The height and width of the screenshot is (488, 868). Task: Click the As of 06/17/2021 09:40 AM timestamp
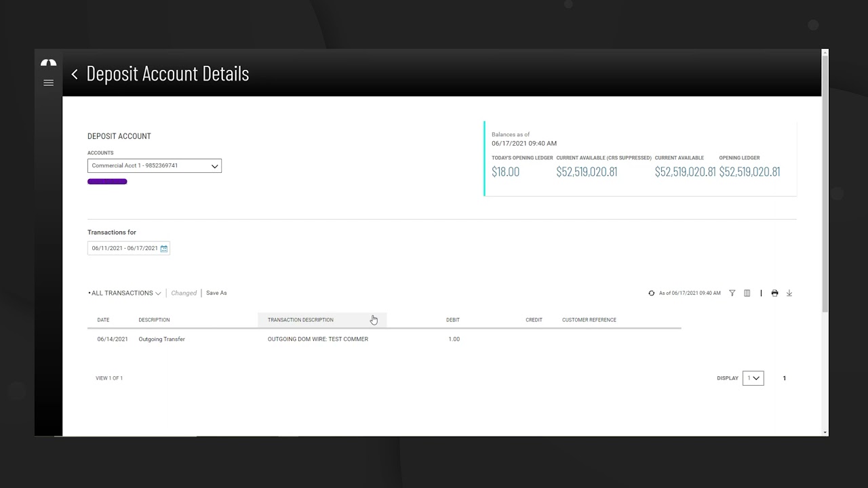(690, 293)
